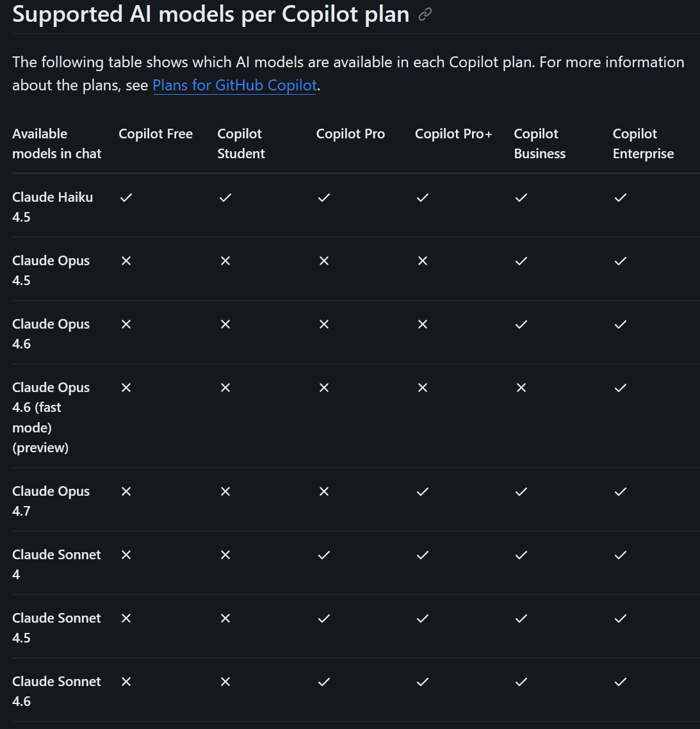Click the Claude Sonnet 4.5 Copilot Free cross

(126, 618)
